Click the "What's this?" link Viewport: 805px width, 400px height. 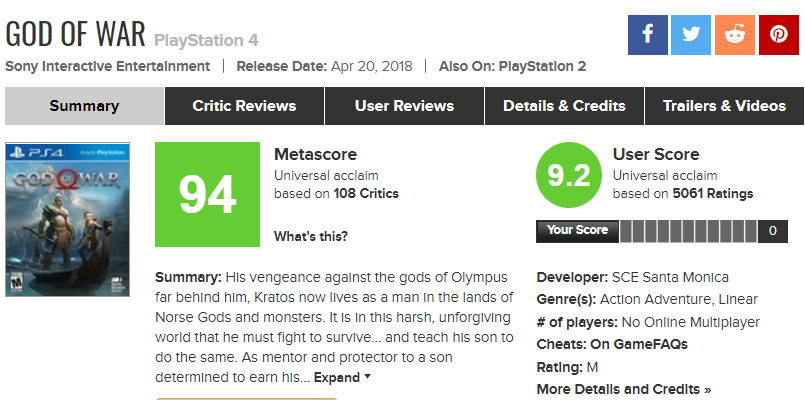point(311,237)
